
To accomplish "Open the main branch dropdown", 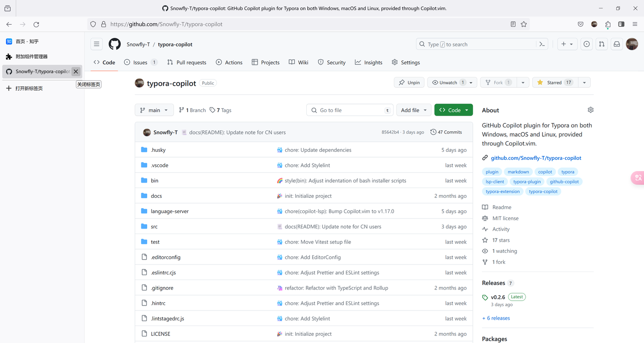I will [x=154, y=110].
